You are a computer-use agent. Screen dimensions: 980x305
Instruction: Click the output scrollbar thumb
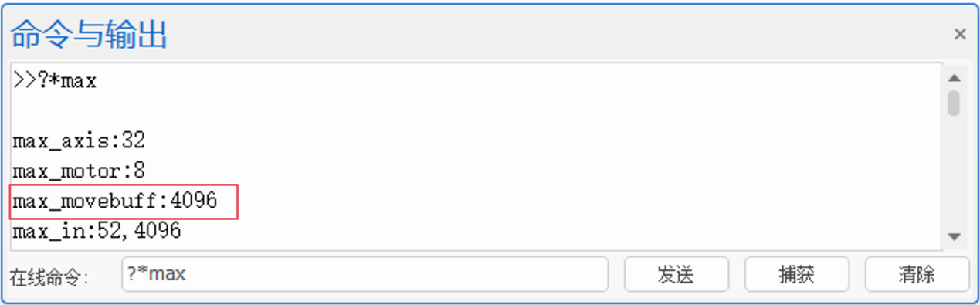(x=954, y=103)
